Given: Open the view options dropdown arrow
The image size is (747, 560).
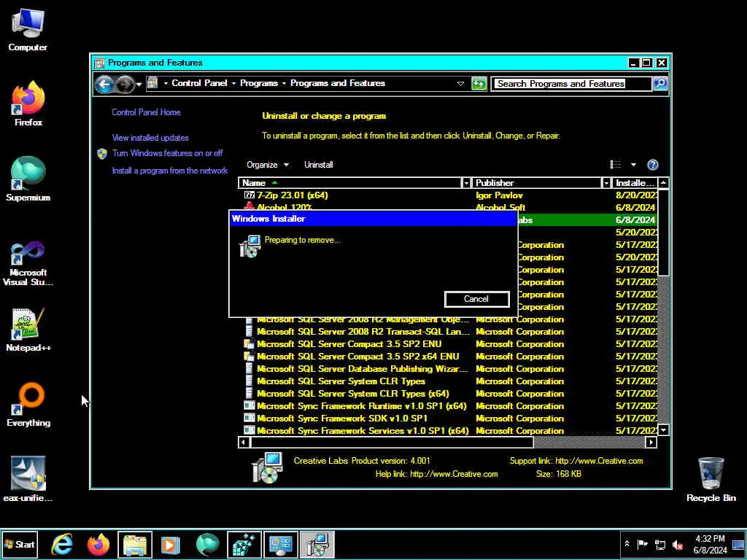Looking at the screenshot, I should pos(633,165).
